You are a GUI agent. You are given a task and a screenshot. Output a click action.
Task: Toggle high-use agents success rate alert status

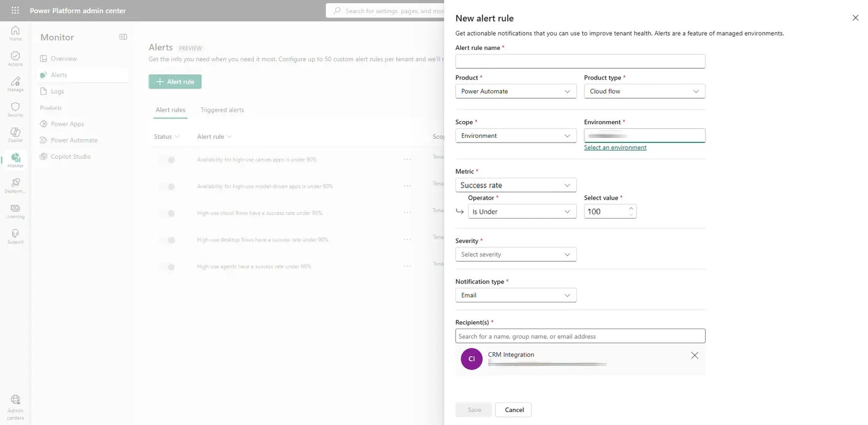tap(167, 267)
